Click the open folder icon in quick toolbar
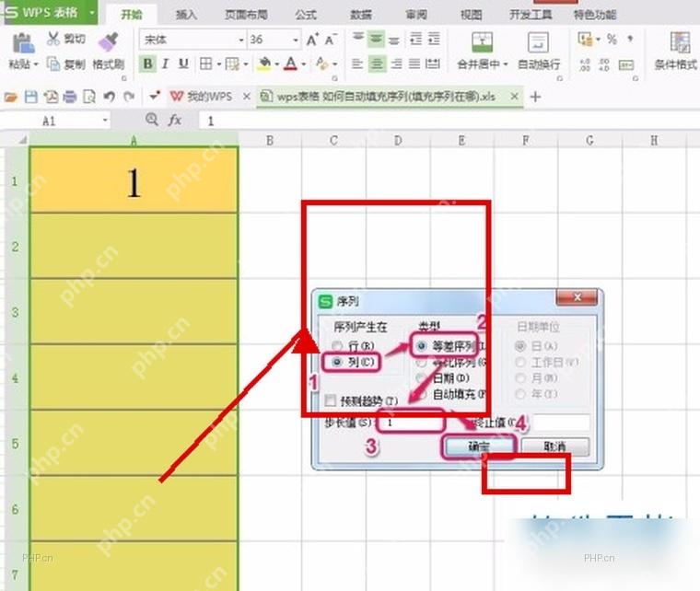 coord(11,97)
